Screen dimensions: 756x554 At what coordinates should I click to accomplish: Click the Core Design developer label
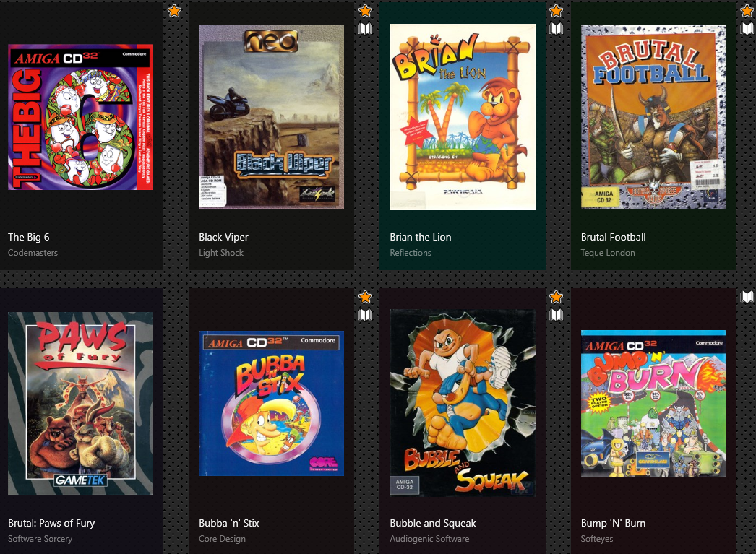[223, 539]
